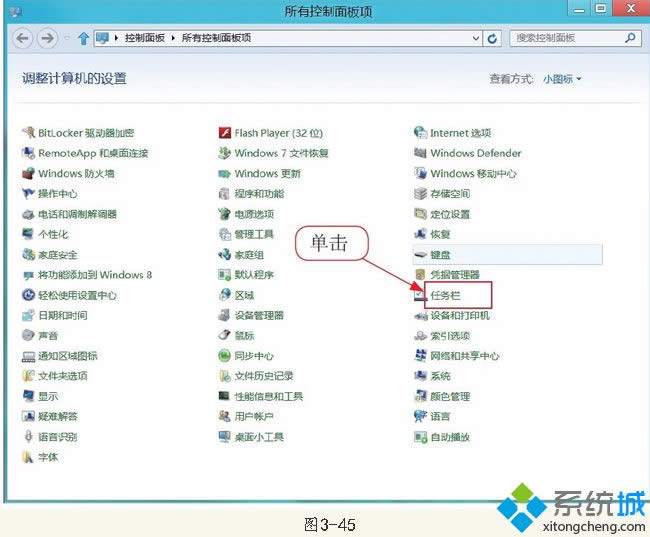Click the 家庭安全 icon
The image size is (650, 537).
(x=28, y=255)
